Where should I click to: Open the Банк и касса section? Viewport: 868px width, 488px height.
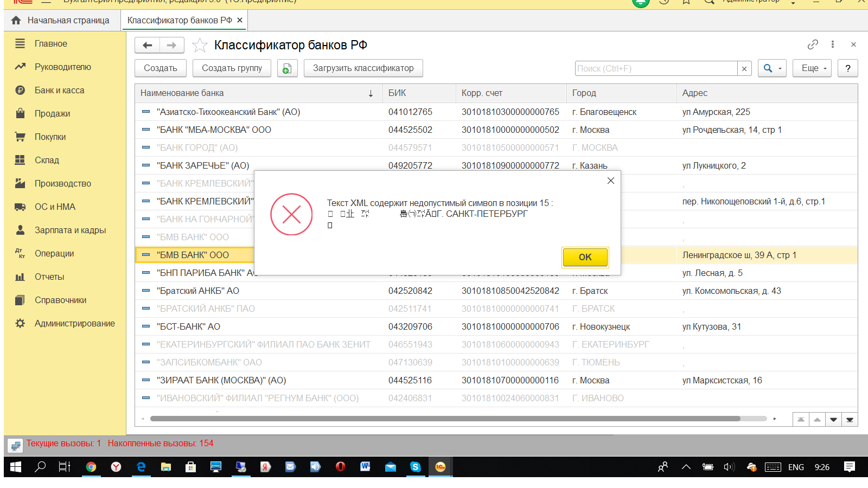59,91
